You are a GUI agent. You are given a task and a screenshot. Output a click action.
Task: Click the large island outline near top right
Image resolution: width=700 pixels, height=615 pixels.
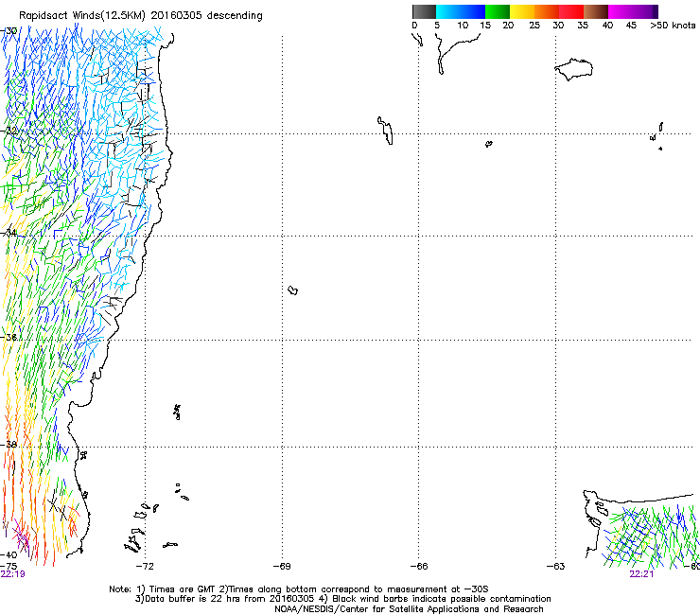click(x=573, y=69)
